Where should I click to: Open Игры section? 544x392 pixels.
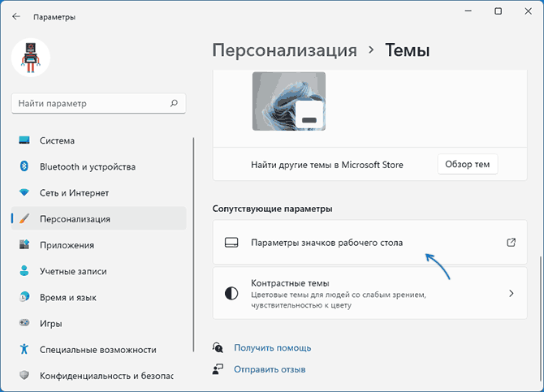coord(99,323)
